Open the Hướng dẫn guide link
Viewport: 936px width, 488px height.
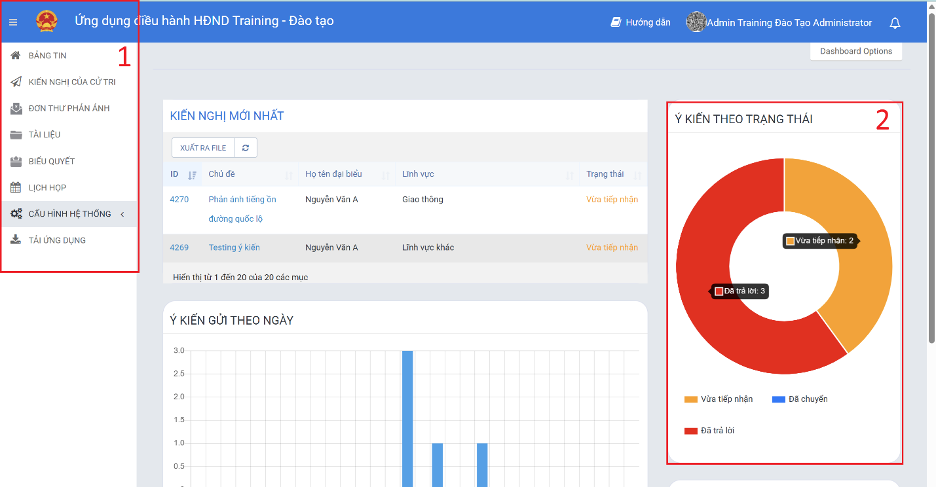[x=640, y=22]
